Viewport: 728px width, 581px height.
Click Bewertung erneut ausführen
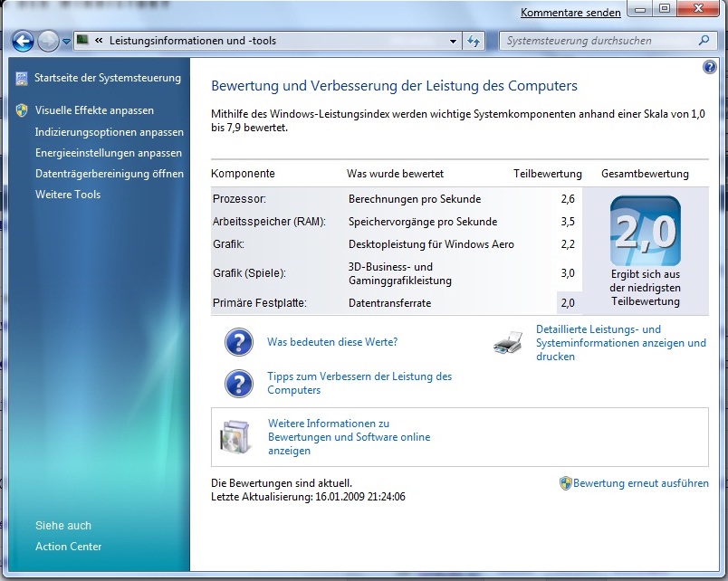click(641, 483)
